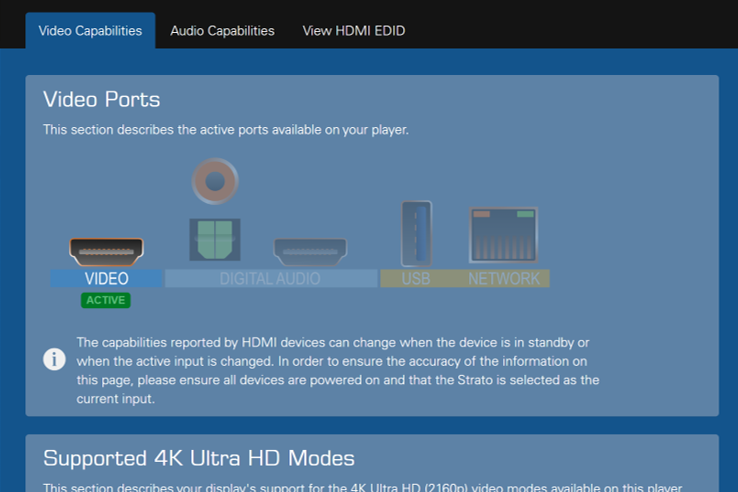738x492 pixels.
Task: Click the dimmed HDMI audio port icon
Action: coord(310,250)
